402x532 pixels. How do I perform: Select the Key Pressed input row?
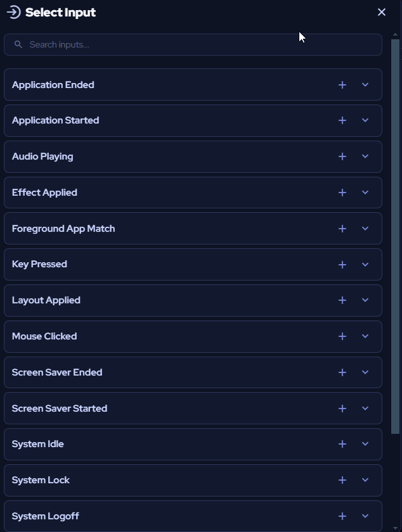193,264
